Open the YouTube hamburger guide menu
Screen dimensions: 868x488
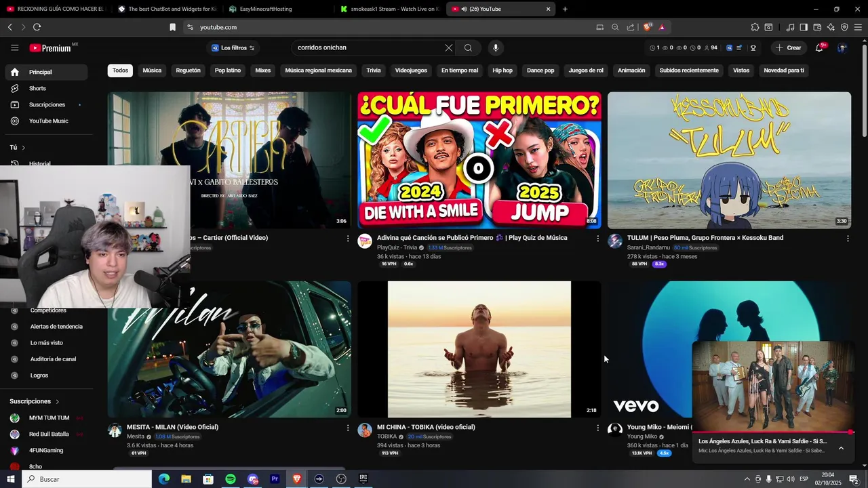pos(15,47)
